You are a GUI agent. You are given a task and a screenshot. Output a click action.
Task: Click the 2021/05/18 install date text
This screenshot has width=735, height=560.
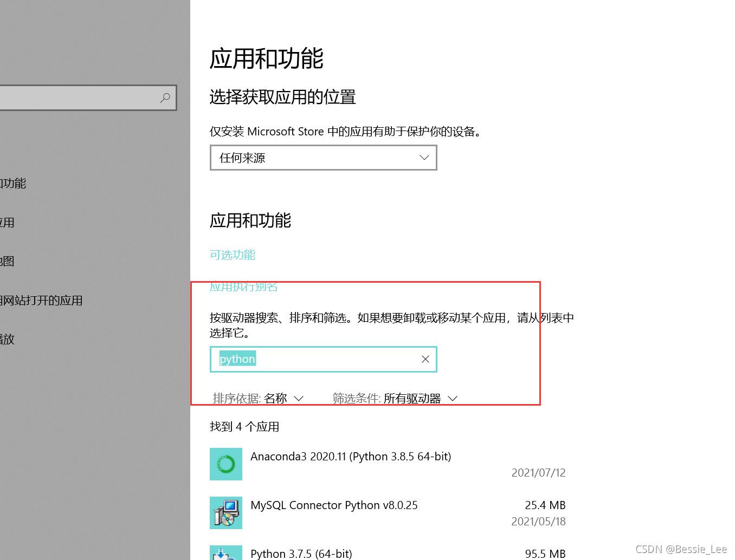tap(538, 522)
